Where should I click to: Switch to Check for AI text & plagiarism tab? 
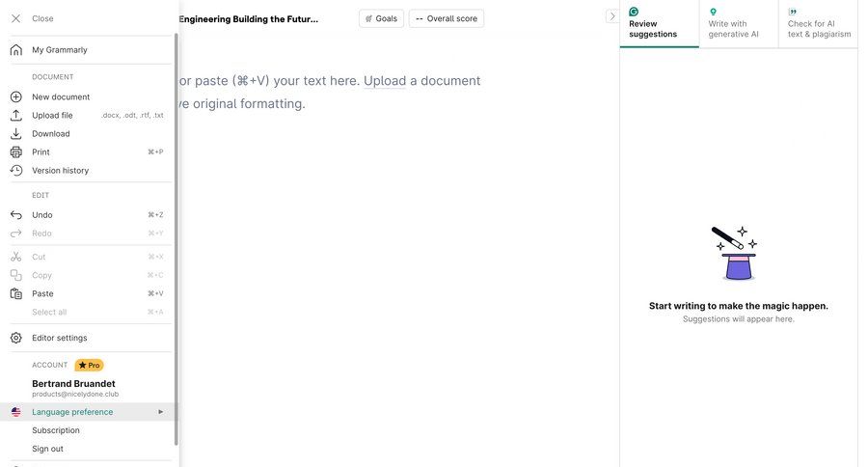pos(818,24)
